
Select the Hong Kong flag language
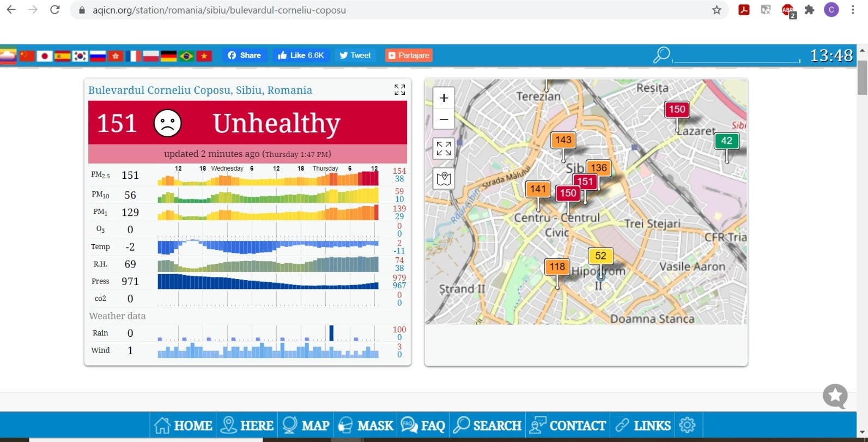pos(116,56)
